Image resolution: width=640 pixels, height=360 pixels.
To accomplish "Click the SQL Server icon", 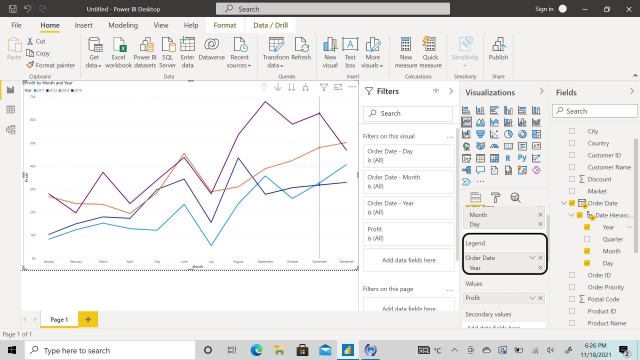I will (x=167, y=52).
